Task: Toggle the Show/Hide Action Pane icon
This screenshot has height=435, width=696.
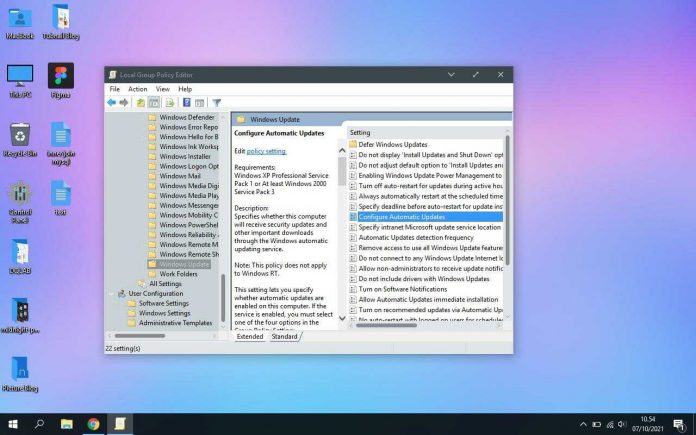Action: click(x=199, y=103)
